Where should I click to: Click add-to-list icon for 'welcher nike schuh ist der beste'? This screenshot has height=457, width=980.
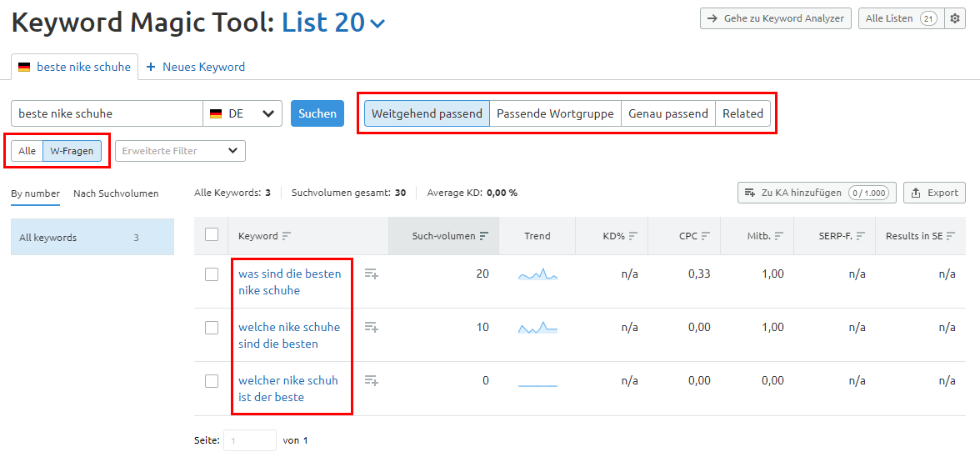coord(372,380)
